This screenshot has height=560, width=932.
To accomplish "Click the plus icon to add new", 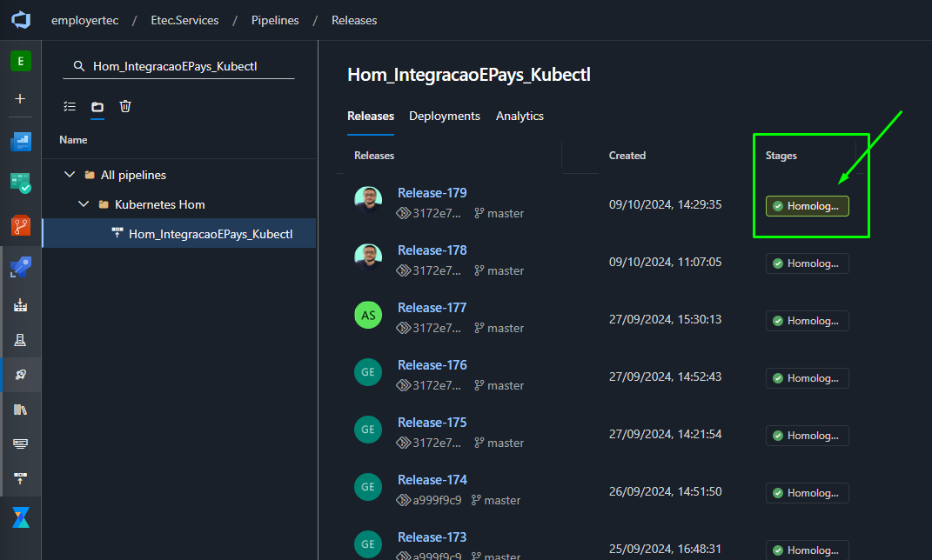I will coord(20,98).
